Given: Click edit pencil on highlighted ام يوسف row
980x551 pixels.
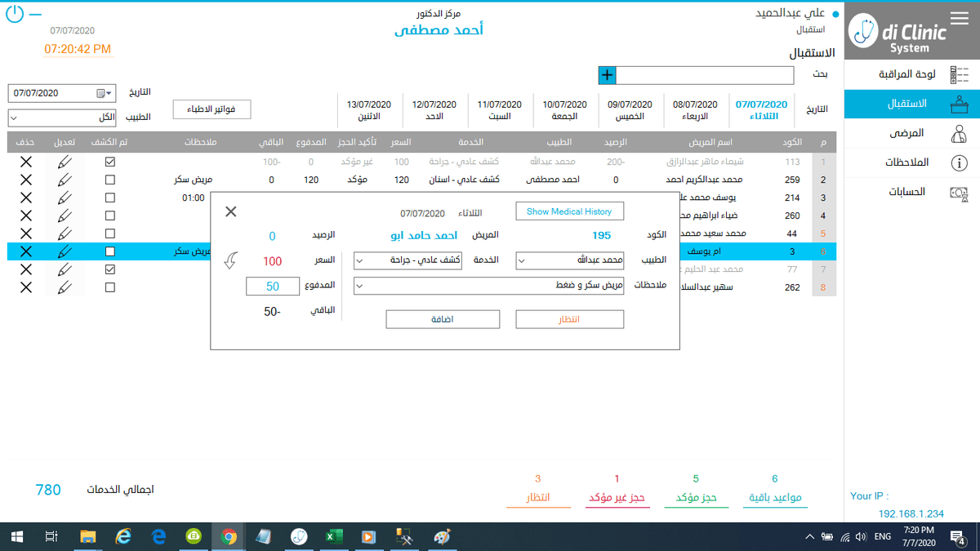Looking at the screenshot, I should (x=65, y=251).
